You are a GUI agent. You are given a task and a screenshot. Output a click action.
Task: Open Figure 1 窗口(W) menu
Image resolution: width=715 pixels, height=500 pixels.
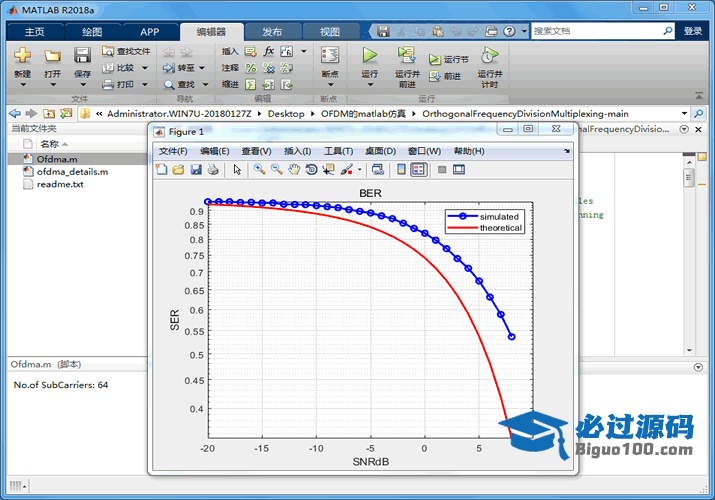[x=424, y=151]
